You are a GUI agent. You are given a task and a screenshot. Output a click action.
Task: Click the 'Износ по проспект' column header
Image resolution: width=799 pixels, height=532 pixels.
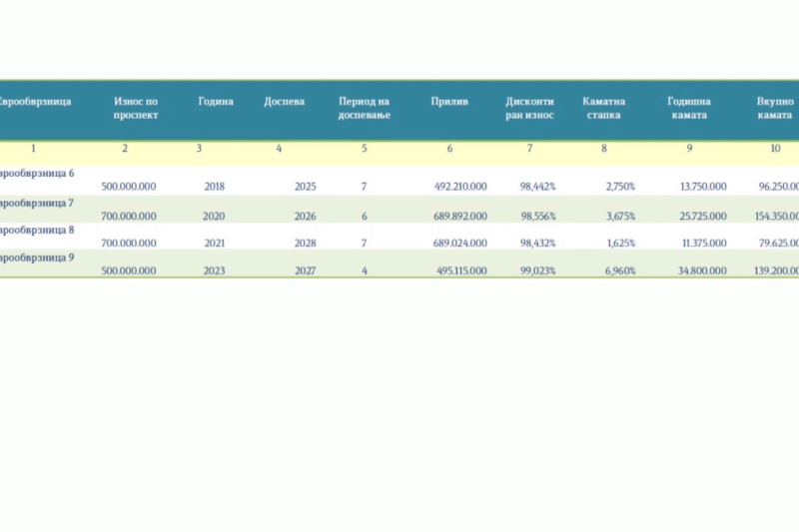coord(136,108)
